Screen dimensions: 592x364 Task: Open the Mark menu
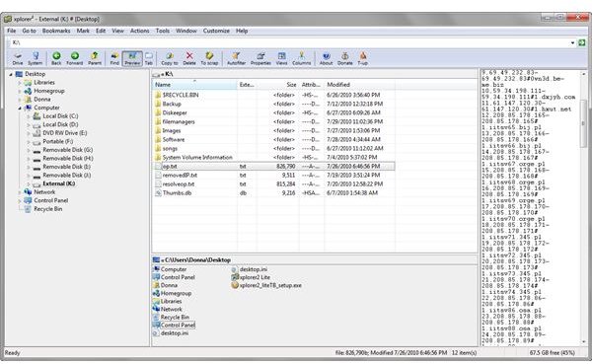point(83,31)
